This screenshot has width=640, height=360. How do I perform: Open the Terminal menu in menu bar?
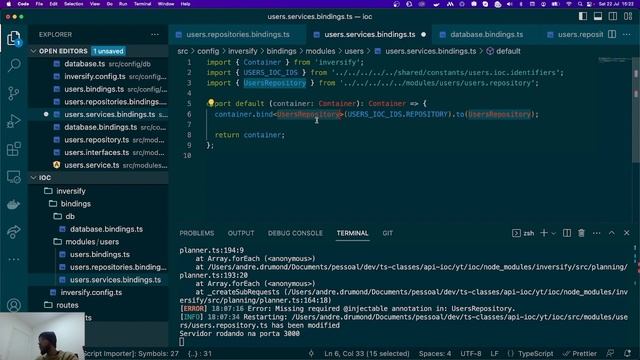click(x=142, y=4)
